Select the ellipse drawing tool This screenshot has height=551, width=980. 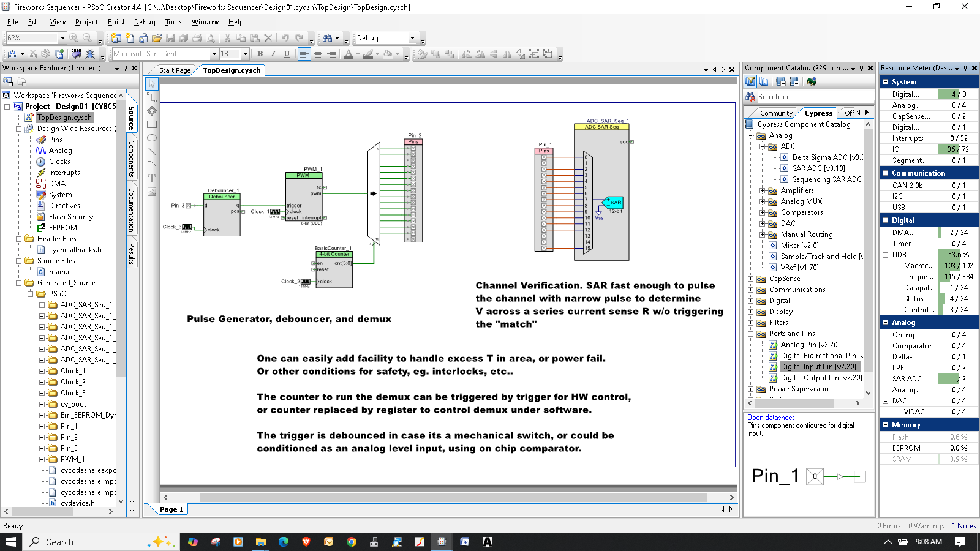pos(152,138)
